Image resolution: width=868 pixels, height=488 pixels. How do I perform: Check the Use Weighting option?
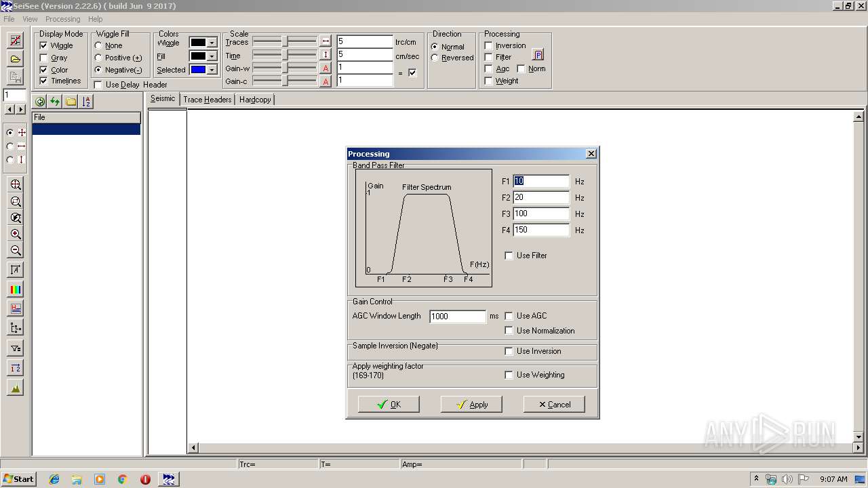click(x=509, y=375)
